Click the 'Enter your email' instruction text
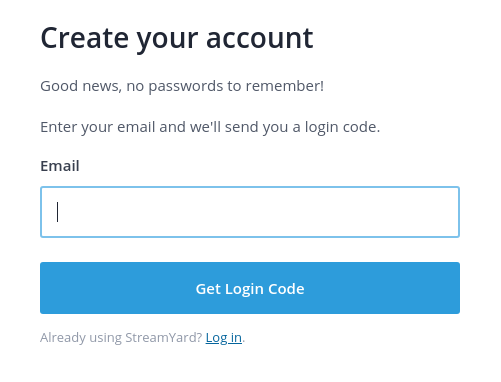Viewport: 501px width, 382px height. [x=210, y=127]
